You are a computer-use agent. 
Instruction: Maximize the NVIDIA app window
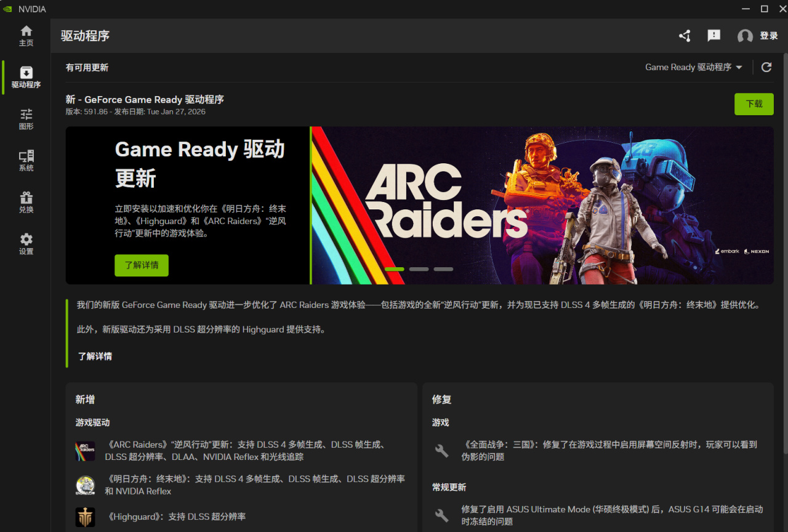[764, 9]
